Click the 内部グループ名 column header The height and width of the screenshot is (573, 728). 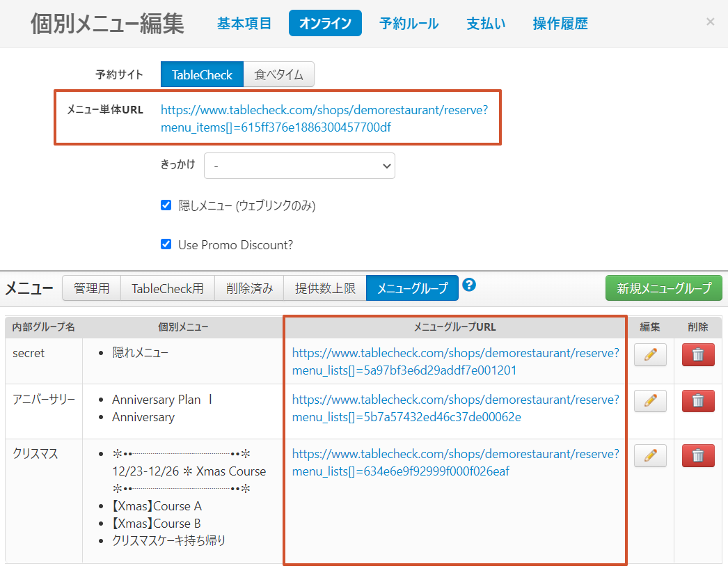[x=44, y=327]
